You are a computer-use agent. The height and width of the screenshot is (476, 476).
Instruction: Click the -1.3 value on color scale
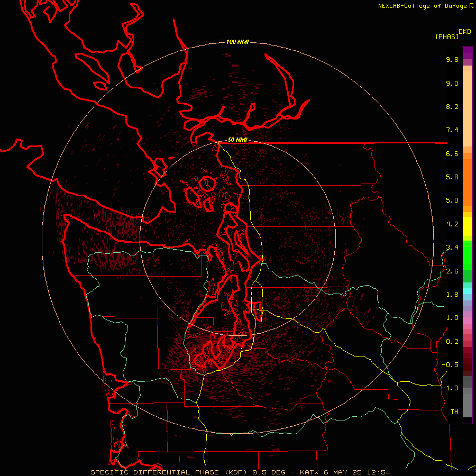(x=450, y=388)
